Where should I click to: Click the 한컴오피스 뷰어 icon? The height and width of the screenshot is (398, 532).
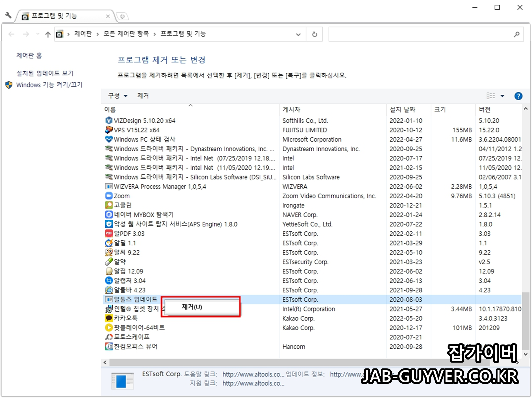tap(109, 347)
